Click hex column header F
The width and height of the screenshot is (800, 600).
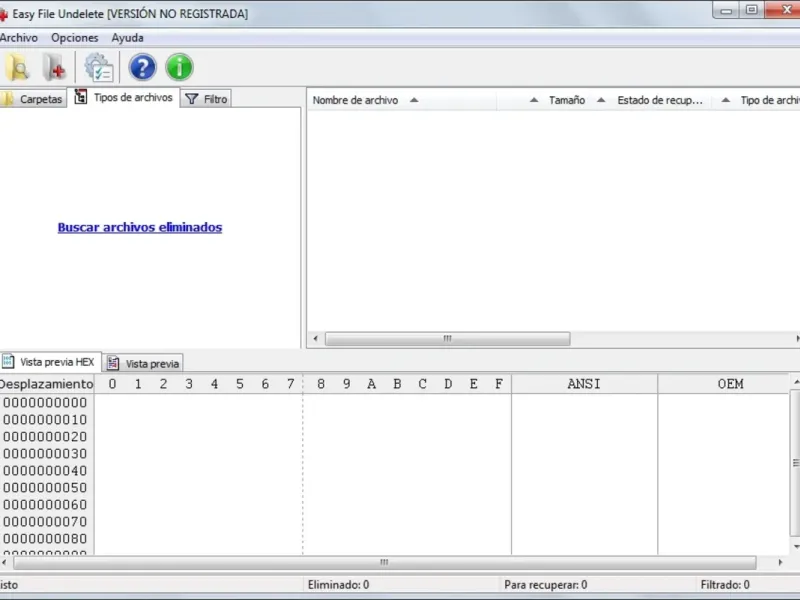[499, 384]
